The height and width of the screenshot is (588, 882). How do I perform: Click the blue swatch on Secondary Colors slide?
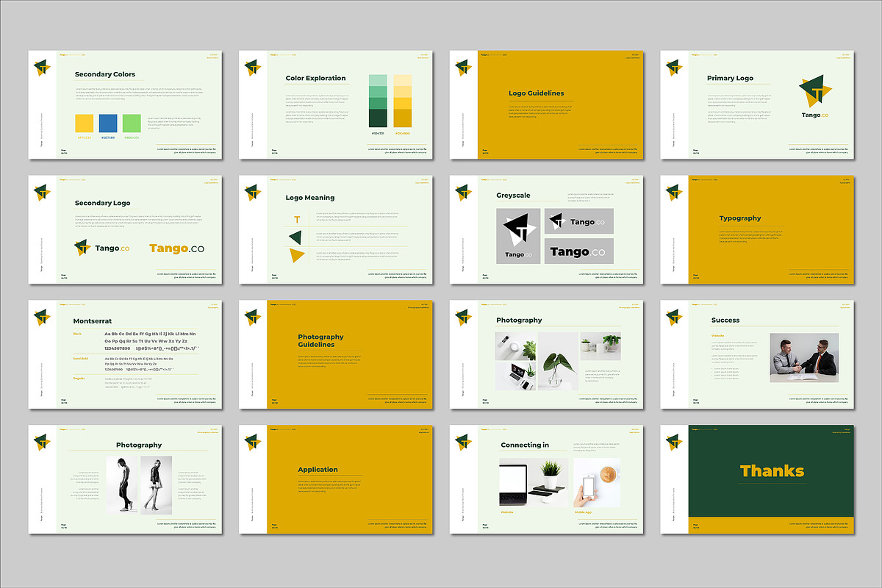(x=107, y=123)
